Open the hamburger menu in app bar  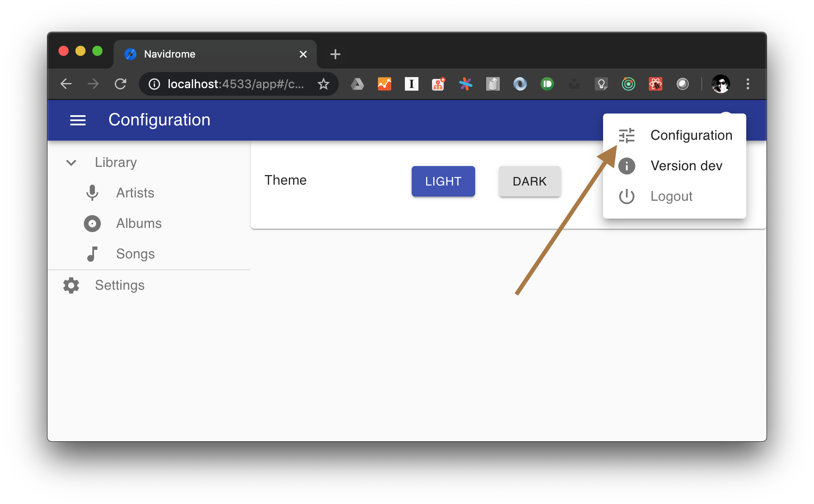pyautogui.click(x=78, y=120)
